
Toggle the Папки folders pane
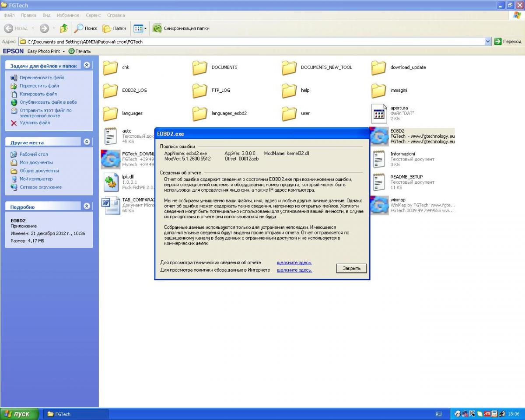pos(114,28)
